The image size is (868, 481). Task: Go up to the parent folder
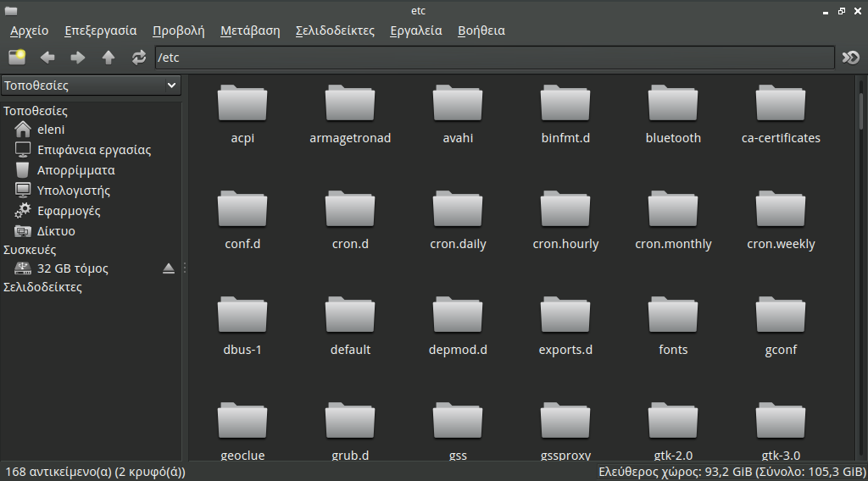[108, 57]
